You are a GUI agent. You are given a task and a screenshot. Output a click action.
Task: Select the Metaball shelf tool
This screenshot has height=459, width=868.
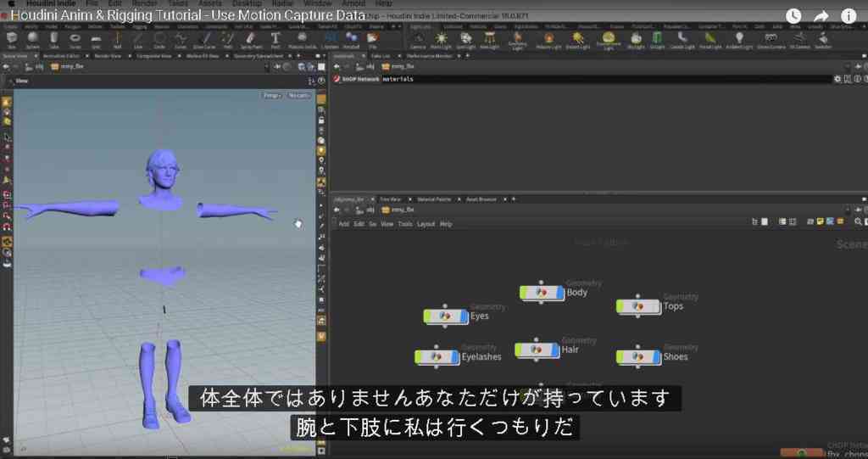coord(352,39)
